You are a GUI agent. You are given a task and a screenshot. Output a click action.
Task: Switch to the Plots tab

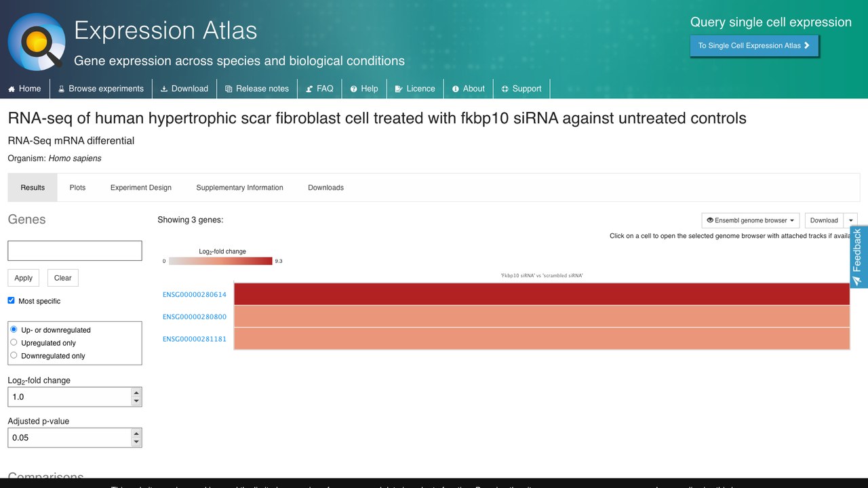[77, 188]
